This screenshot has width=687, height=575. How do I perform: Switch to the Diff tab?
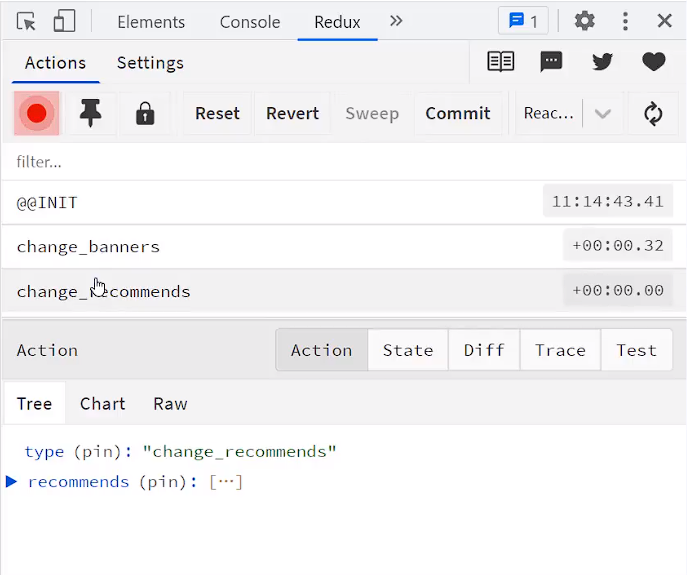tap(484, 350)
